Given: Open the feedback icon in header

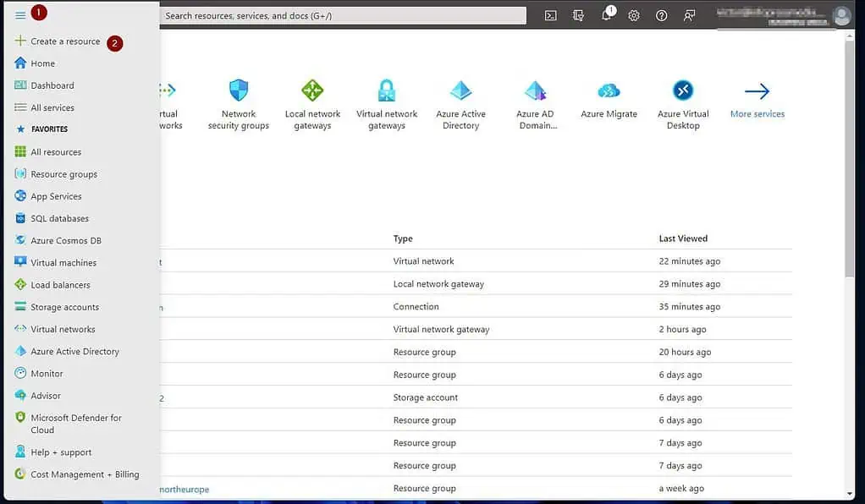Looking at the screenshot, I should [690, 15].
